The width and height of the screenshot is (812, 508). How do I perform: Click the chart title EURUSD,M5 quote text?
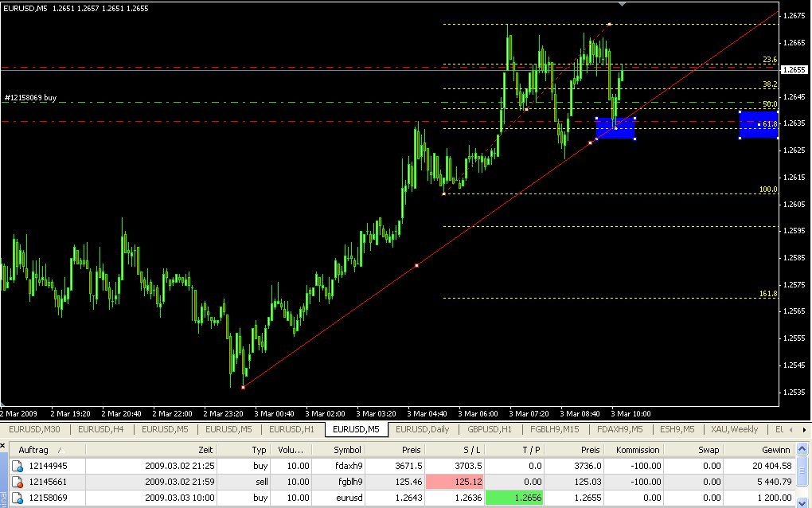(x=76, y=8)
